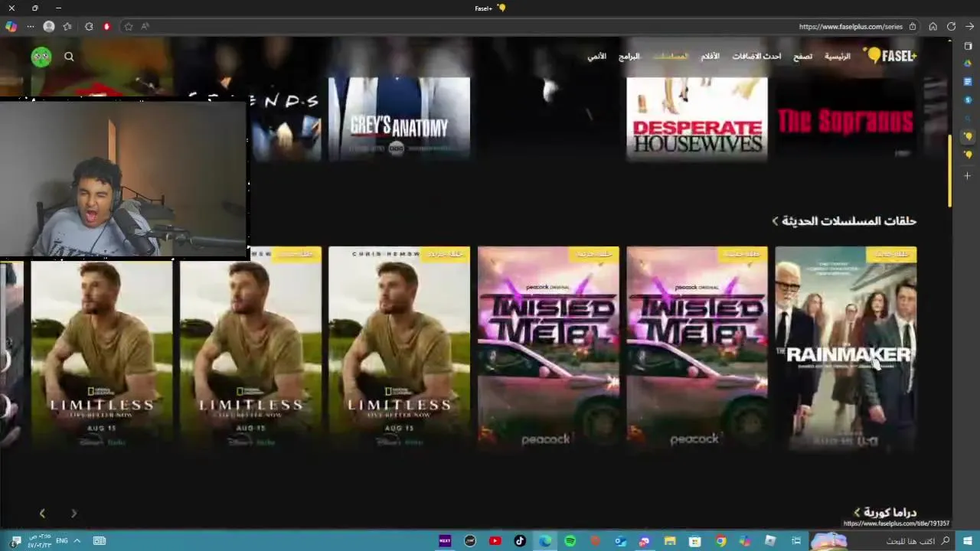Image resolution: width=980 pixels, height=551 pixels.
Task: Open the green user avatar in site header
Action: (41, 56)
